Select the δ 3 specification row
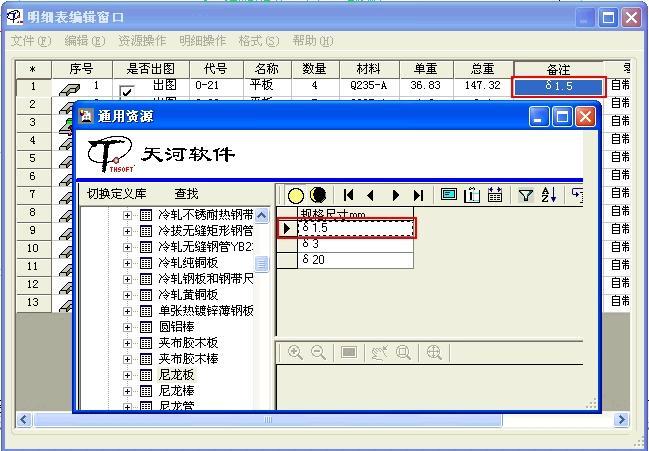This screenshot has width=649, height=451. tap(356, 244)
